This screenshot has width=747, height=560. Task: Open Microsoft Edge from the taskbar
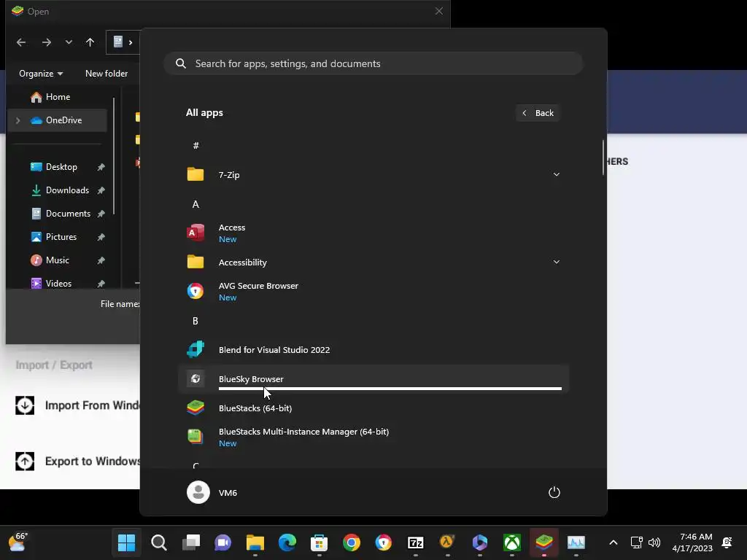tap(287, 542)
